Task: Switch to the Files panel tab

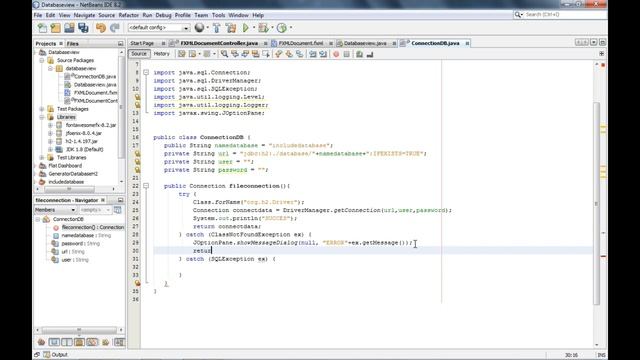Action: (x=73, y=44)
